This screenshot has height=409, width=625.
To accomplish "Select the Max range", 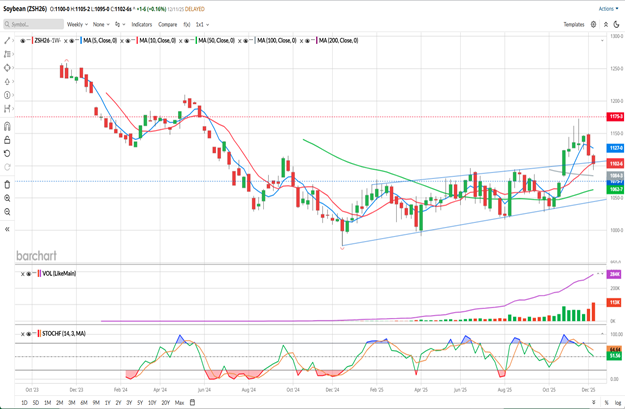I will coord(179,403).
